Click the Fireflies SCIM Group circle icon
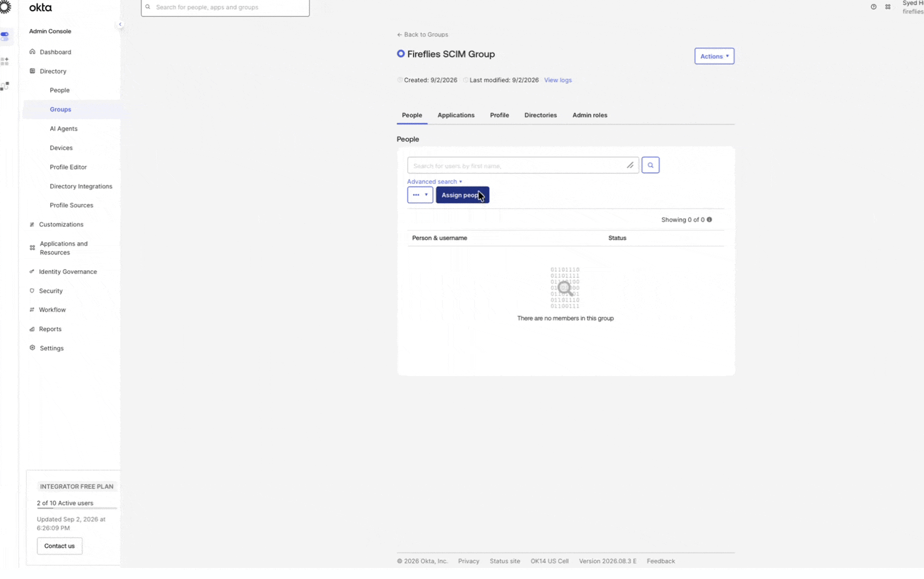The height and width of the screenshot is (579, 924). click(x=400, y=54)
